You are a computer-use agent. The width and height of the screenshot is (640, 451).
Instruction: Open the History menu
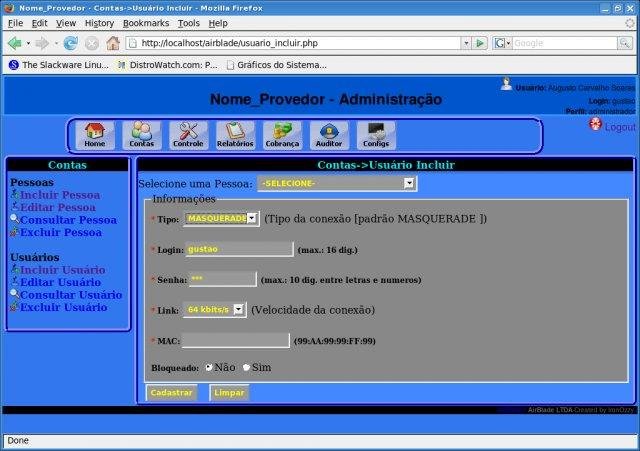[x=99, y=23]
